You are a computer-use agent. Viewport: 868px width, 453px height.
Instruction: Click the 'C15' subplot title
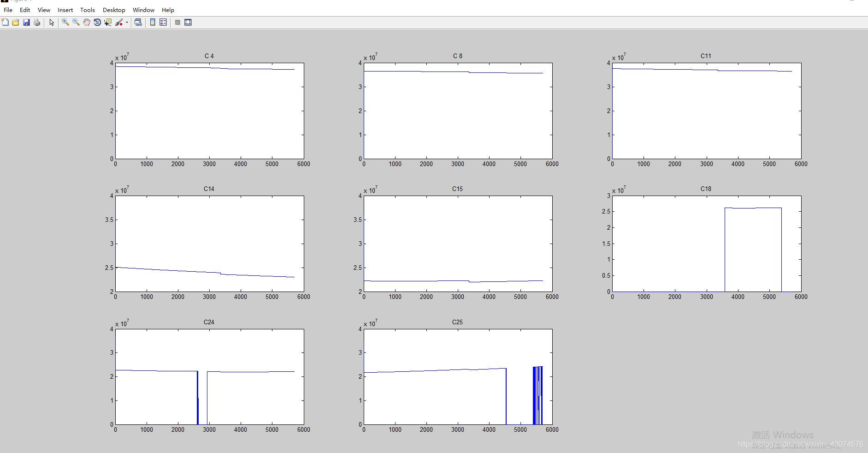pos(457,189)
